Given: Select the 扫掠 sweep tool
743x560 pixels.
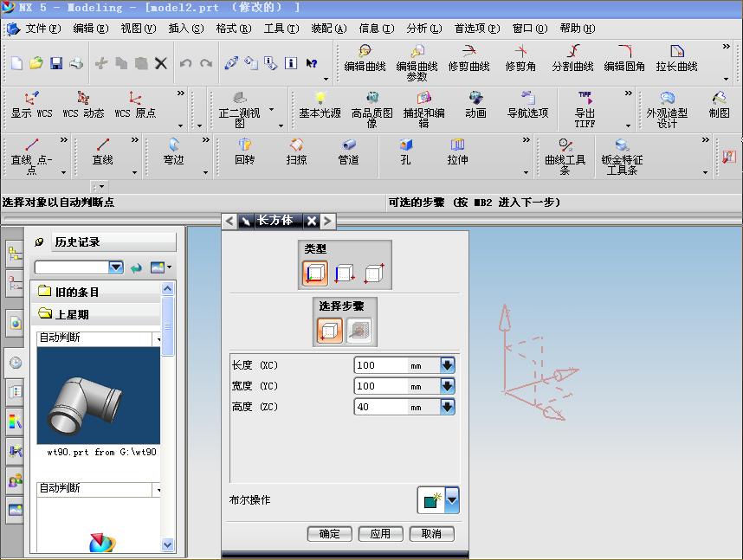Looking at the screenshot, I should pos(297,151).
